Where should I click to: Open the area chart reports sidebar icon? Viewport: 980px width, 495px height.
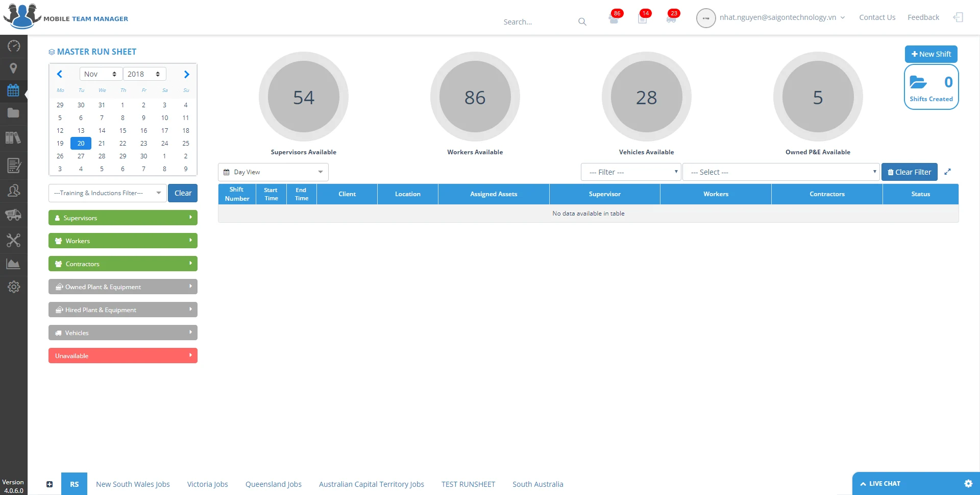pyautogui.click(x=14, y=264)
